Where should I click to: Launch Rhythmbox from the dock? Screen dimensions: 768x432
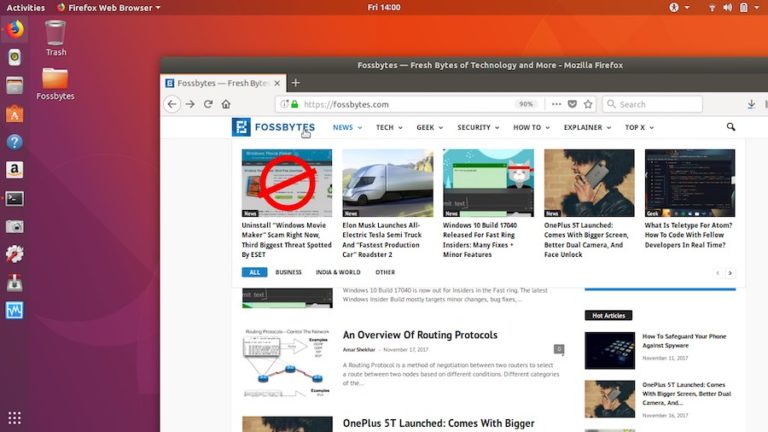pyautogui.click(x=15, y=57)
